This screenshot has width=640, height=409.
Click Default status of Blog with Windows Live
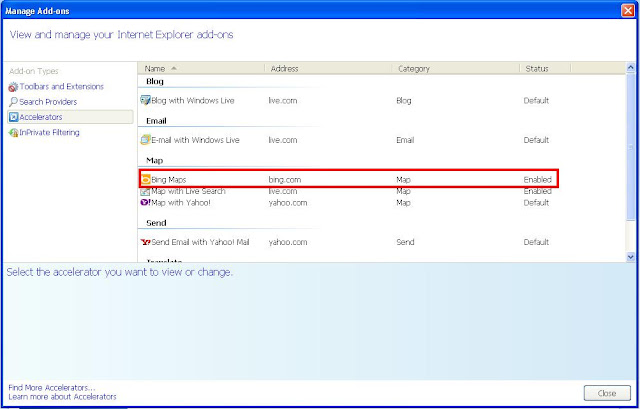pyautogui.click(x=536, y=100)
